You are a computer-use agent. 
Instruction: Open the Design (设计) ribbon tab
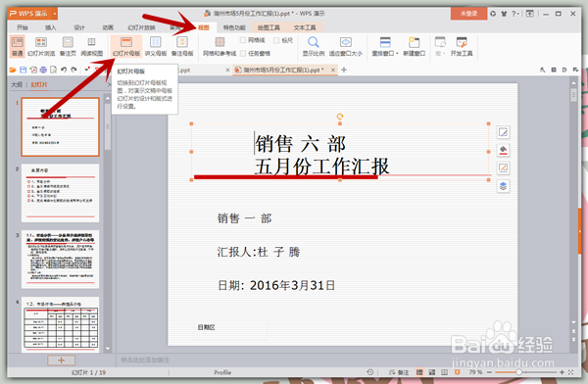click(x=79, y=27)
